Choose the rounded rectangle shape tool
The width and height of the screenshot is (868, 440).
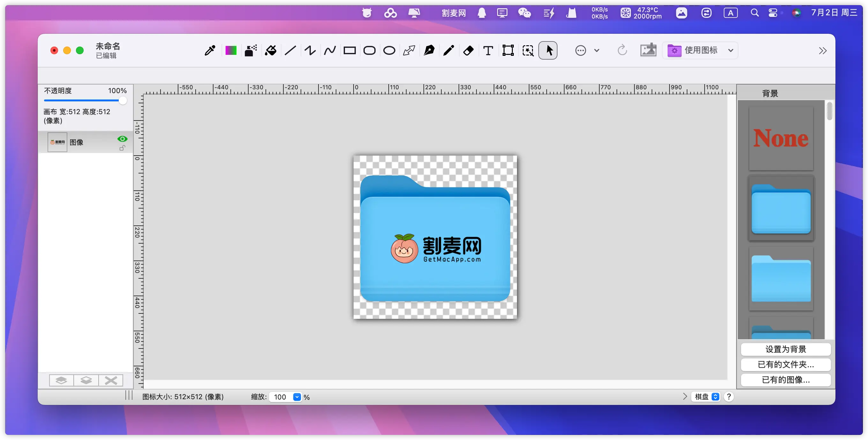pyautogui.click(x=369, y=50)
